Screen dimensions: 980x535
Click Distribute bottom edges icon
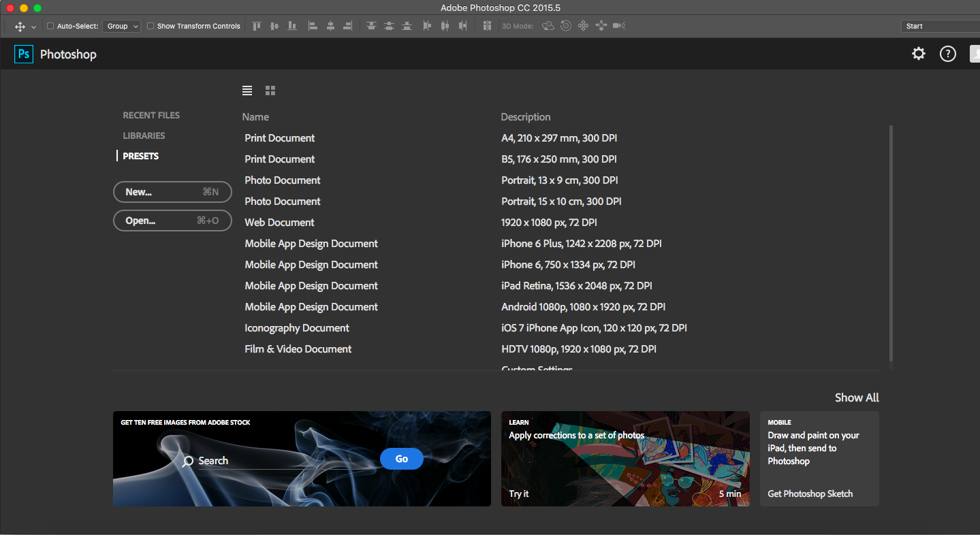pos(407,26)
